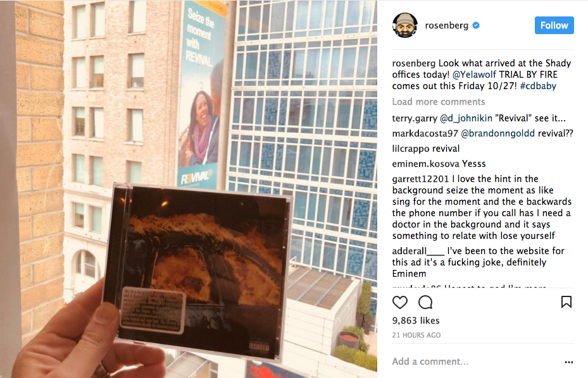Open the #cdbaby hashtag link
588x378 pixels.
pos(538,86)
